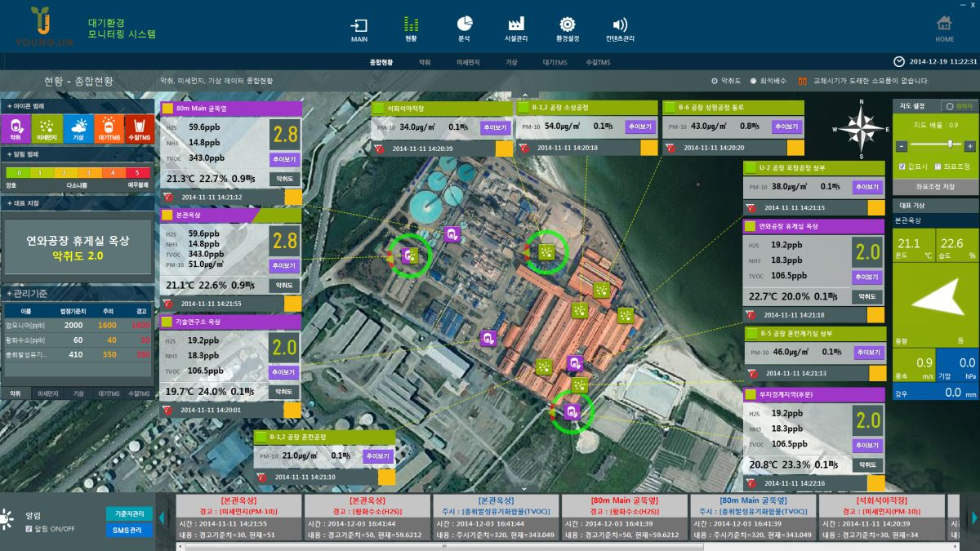
Task: Toggle the 좌표조정 checkbox
Action: click(x=938, y=166)
